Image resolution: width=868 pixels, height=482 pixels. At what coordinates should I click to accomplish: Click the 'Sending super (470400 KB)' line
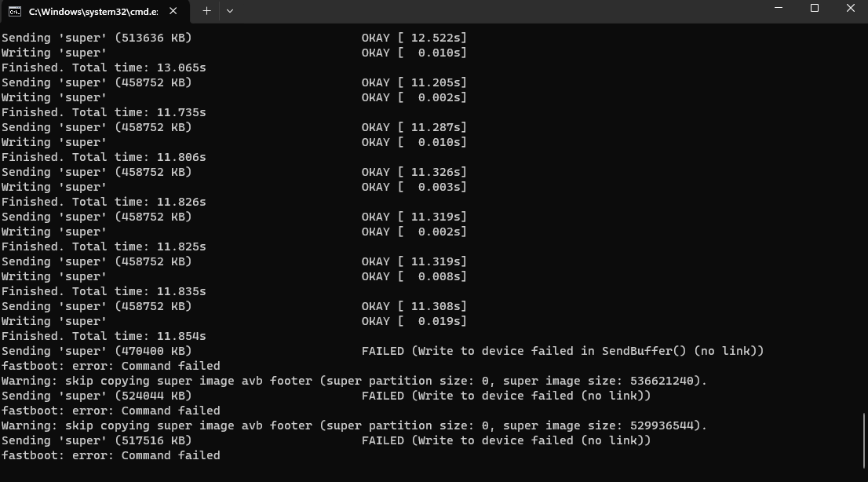tap(97, 351)
